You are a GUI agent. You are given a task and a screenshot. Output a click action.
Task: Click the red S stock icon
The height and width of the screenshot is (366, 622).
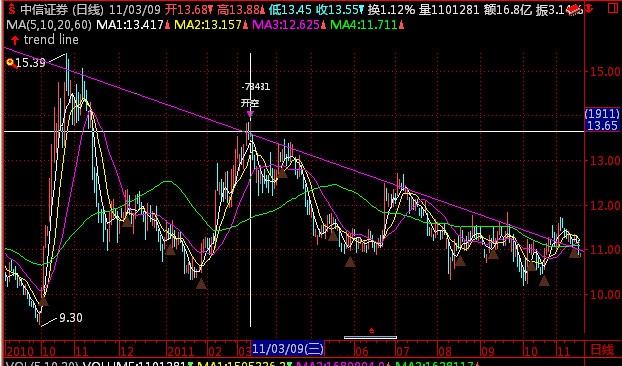tap(12, 9)
